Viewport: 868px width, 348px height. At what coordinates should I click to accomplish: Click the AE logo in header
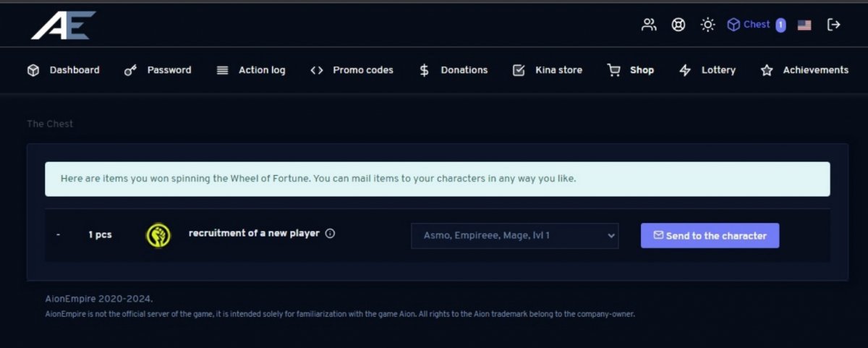click(x=63, y=25)
